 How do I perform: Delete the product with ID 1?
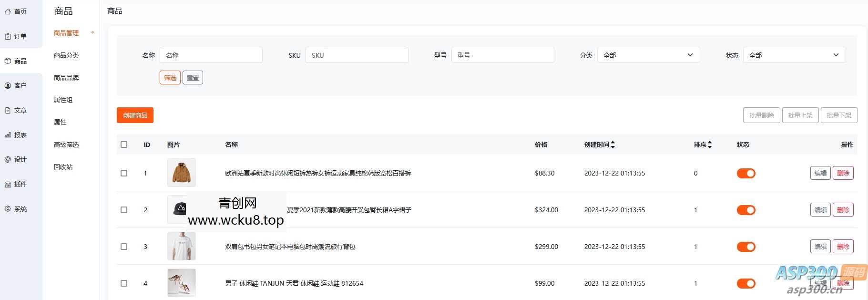[x=843, y=173]
